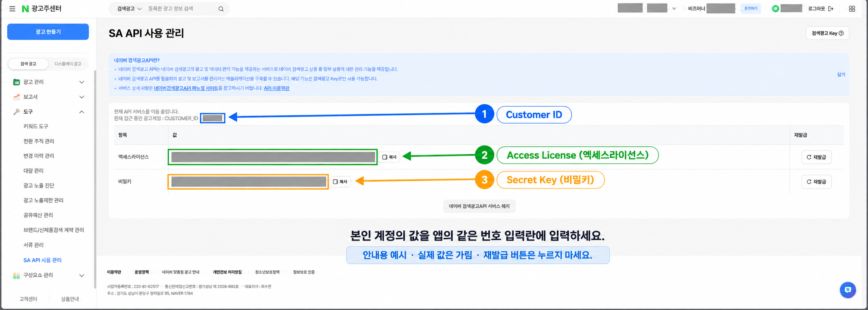Copy the 엑세스라이선스 value with 복사
Screen dimensions: 868x310
point(390,157)
